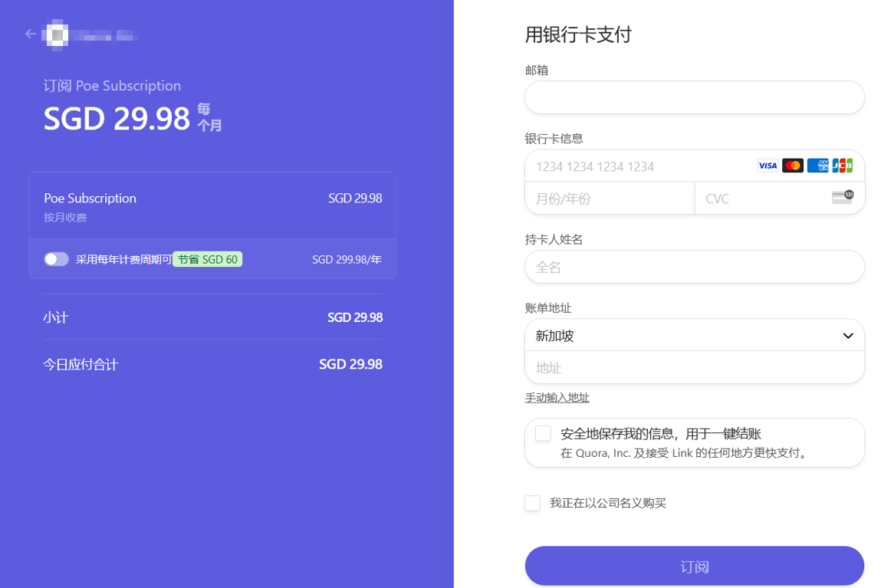The image size is (881, 588).
Task: Click the back arrow icon
Action: click(31, 34)
